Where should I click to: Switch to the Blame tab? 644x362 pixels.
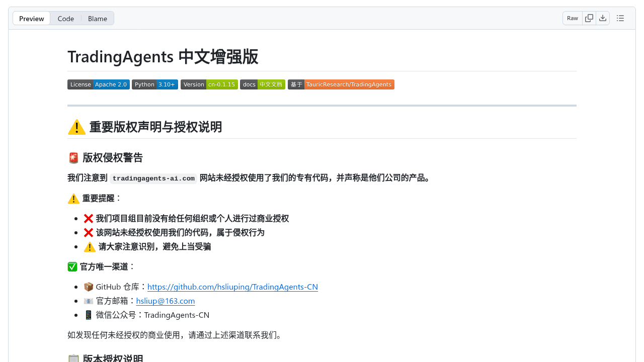[x=97, y=18]
